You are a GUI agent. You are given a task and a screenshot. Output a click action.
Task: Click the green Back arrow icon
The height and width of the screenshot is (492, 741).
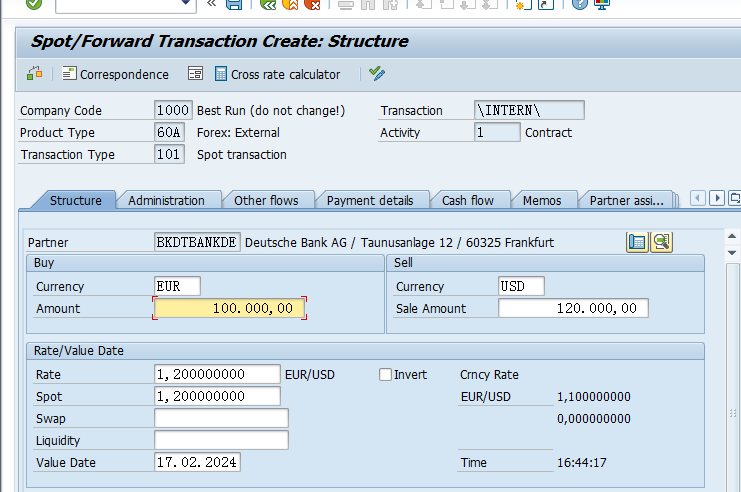tap(267, 4)
